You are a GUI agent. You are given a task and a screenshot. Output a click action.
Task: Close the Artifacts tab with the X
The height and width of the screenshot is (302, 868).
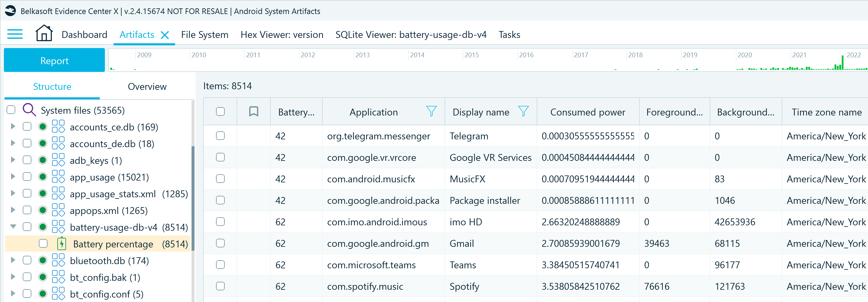[x=165, y=35]
